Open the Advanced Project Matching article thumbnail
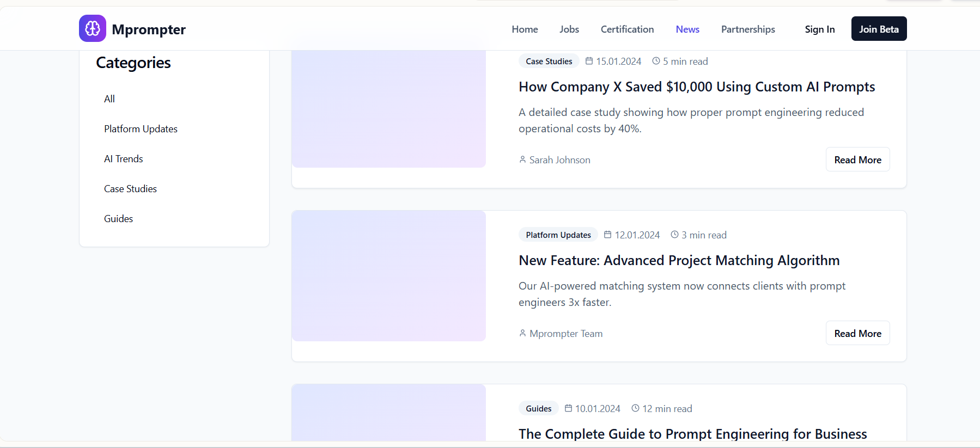 click(389, 276)
